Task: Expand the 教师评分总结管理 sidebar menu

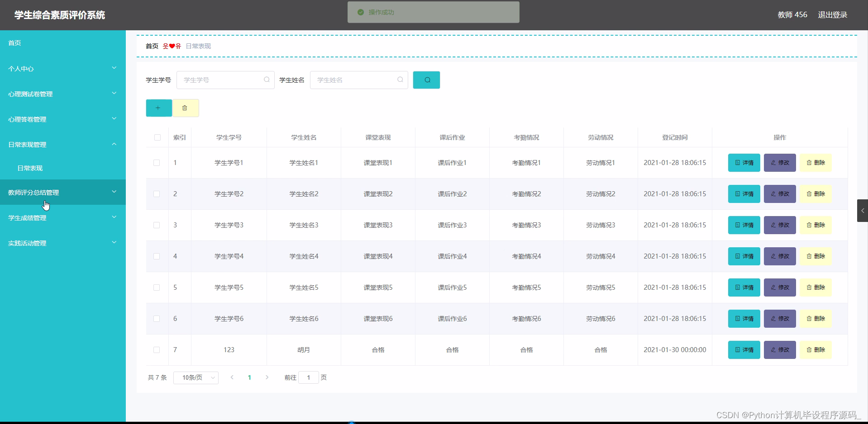Action: coord(63,193)
